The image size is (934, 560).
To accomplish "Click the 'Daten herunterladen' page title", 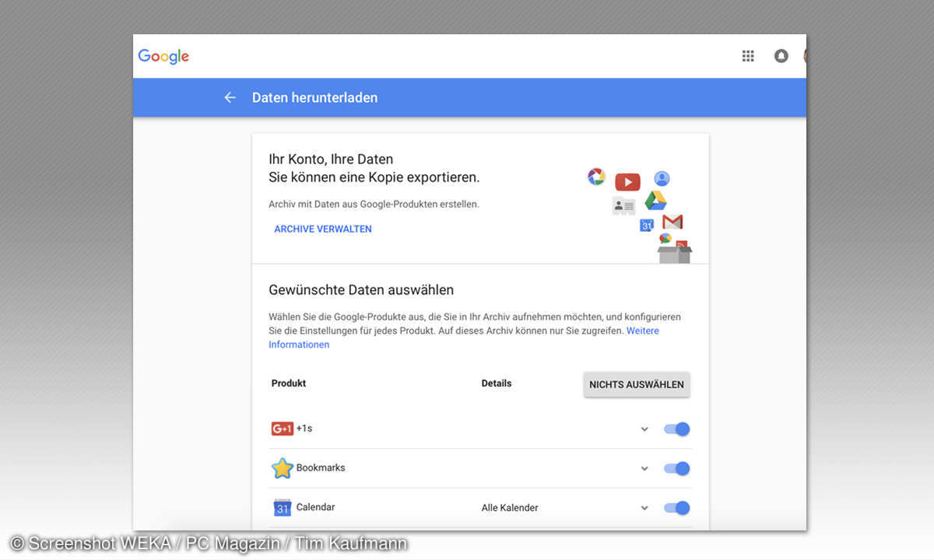I will (315, 98).
